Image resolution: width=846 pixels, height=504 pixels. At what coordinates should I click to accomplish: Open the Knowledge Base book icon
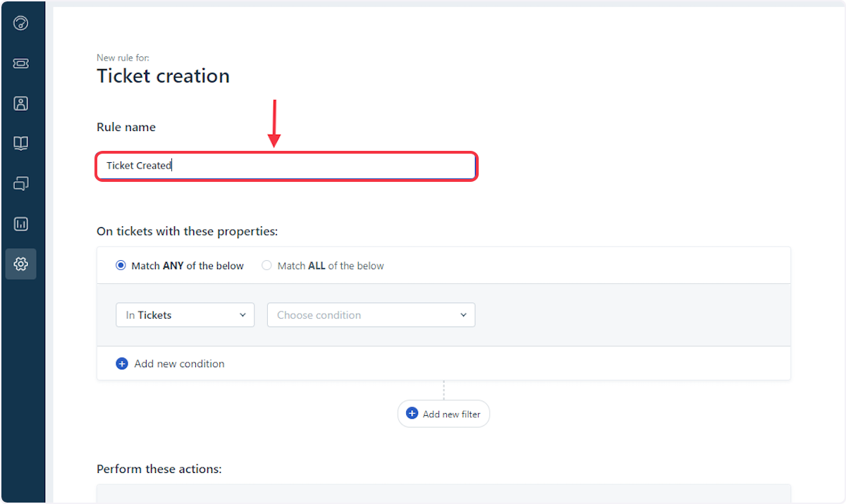[x=21, y=143]
